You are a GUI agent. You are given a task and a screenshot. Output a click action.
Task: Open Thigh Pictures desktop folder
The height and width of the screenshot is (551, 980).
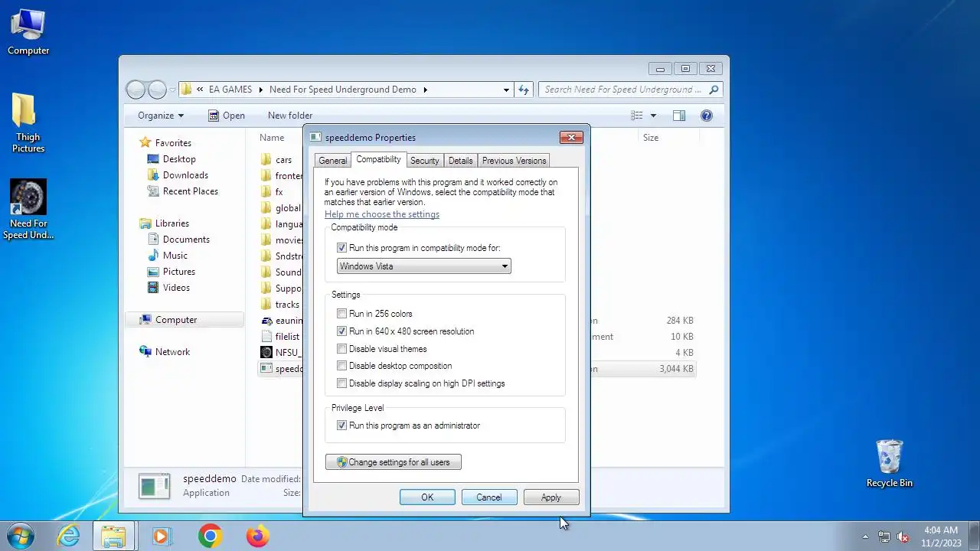(x=28, y=123)
